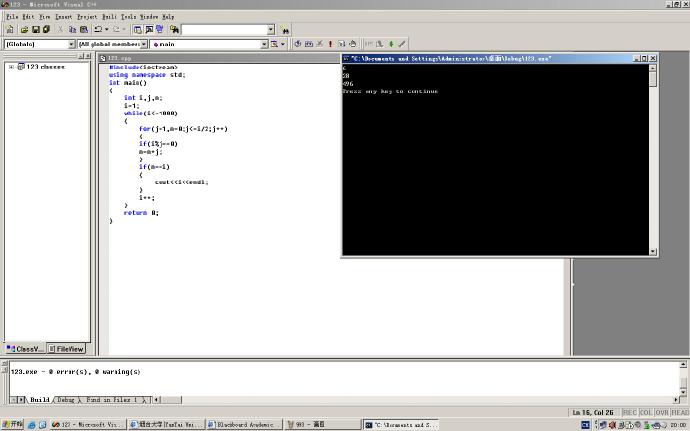Click the Windows Start button
This screenshot has height=431, width=690.
[12, 424]
